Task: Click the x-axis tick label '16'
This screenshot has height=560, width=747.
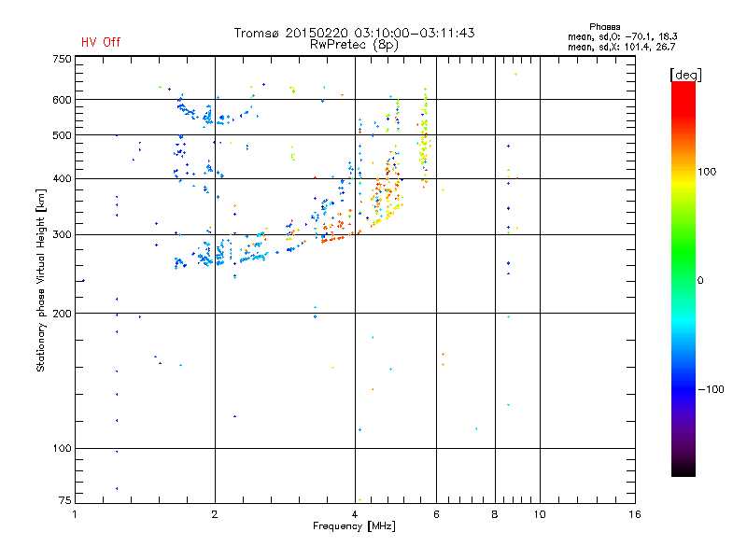Action: 635,514
